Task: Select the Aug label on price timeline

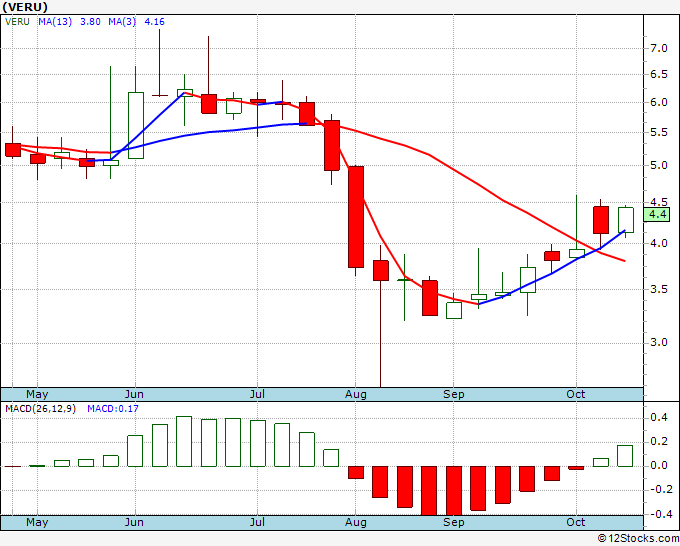Action: (x=356, y=394)
